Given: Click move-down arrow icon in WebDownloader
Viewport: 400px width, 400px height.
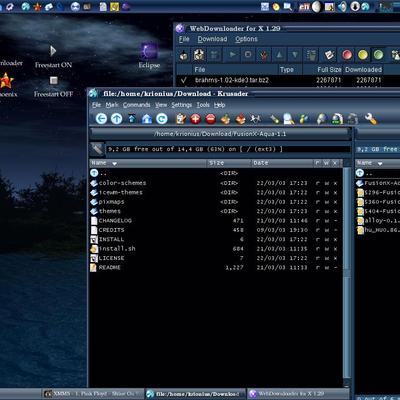Looking at the screenshot, I should [295, 55].
